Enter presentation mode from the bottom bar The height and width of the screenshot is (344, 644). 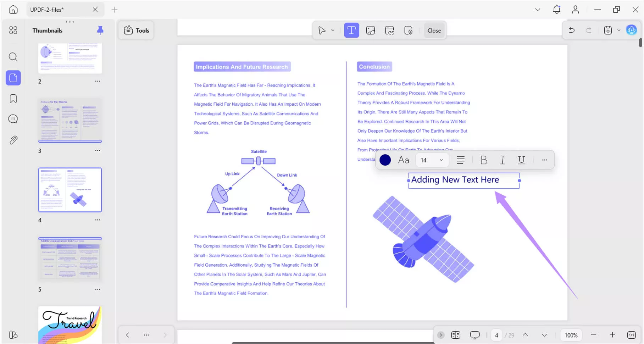(x=474, y=335)
